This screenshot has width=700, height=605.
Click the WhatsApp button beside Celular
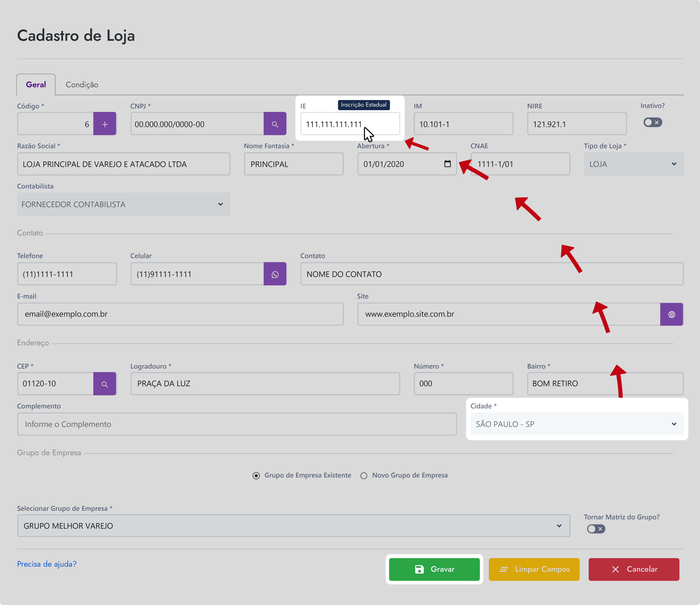tap(275, 274)
